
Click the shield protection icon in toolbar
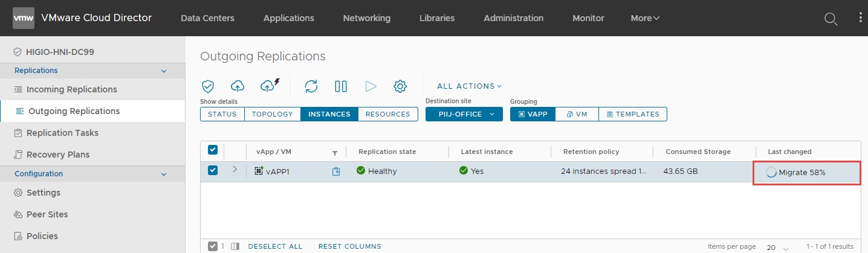pos(208,86)
